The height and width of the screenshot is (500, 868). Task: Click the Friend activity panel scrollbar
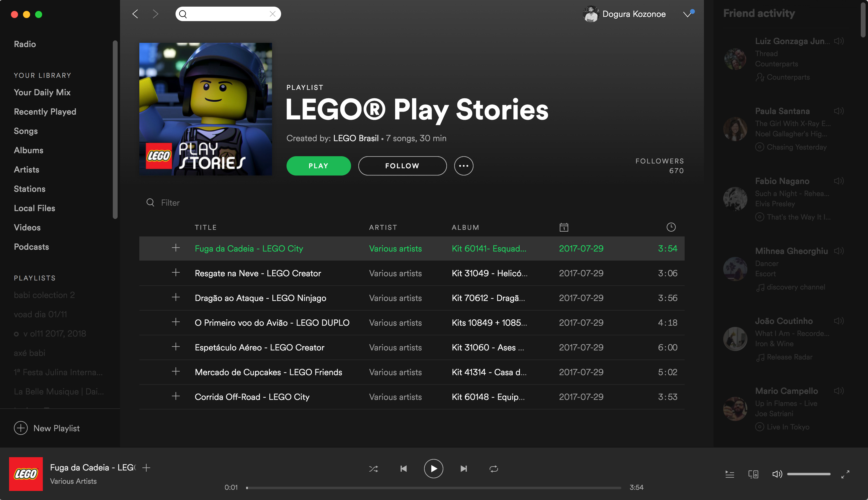point(863,20)
